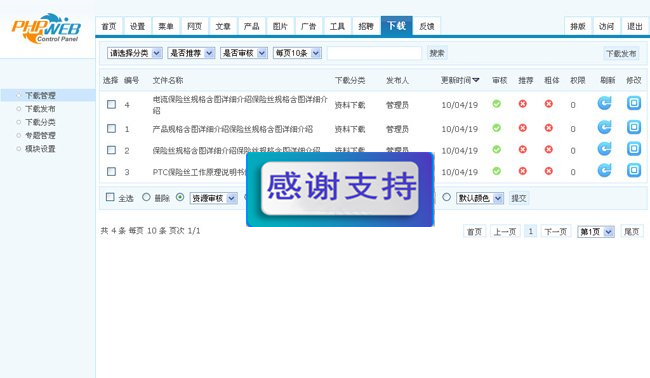Open the 是否推荐 filter dropdown
The image size is (650, 378).
click(191, 53)
